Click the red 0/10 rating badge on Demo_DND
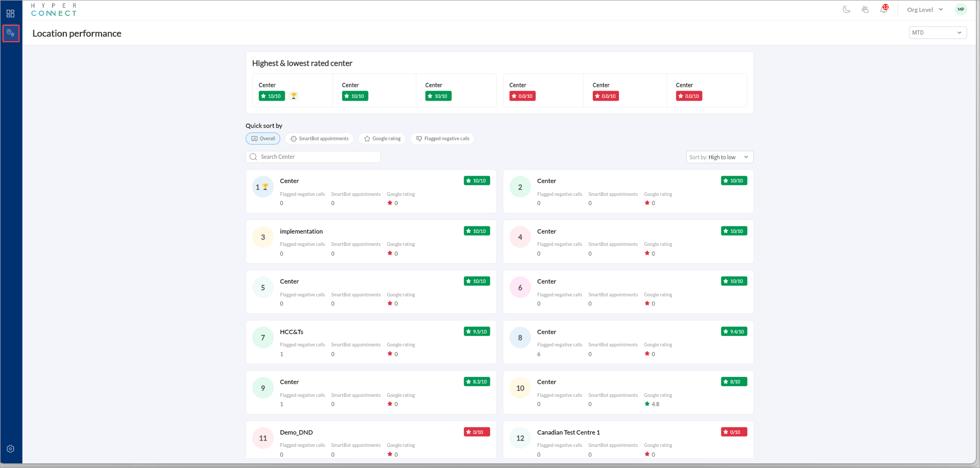 (476, 432)
